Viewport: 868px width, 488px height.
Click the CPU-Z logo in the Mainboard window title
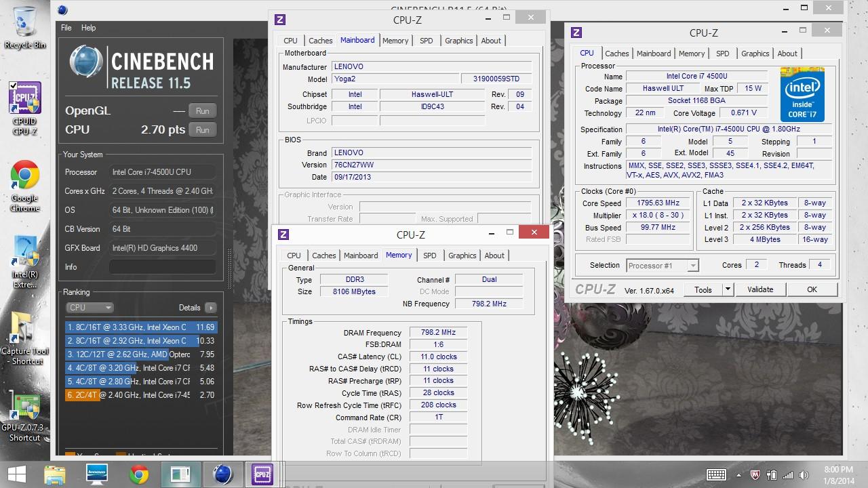tap(280, 20)
